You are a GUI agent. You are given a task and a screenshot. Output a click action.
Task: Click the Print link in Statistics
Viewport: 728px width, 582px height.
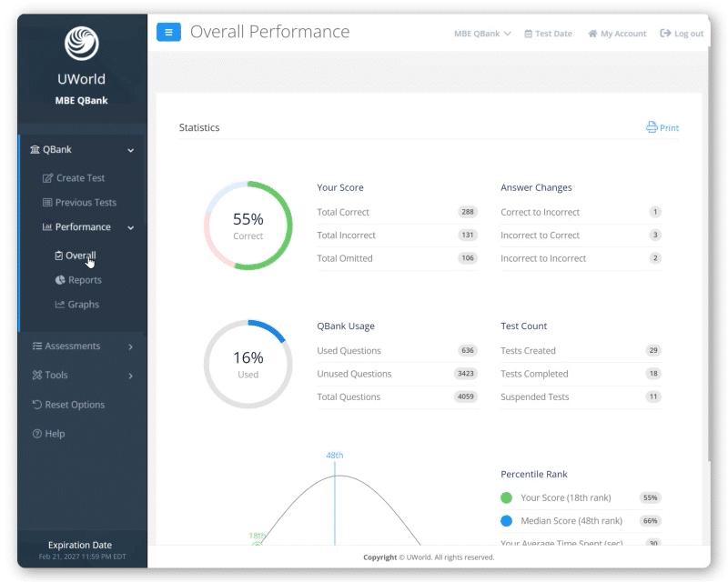point(662,127)
